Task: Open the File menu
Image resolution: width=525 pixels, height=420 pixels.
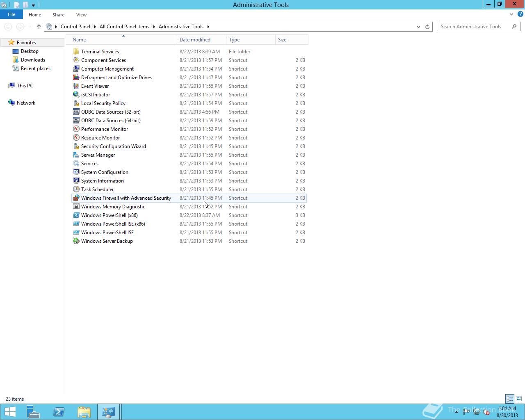Action: click(11, 14)
